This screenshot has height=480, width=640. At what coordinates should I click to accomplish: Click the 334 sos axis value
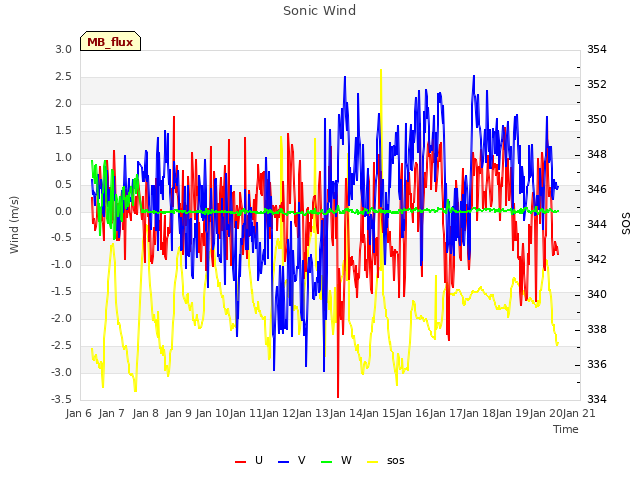pos(597,399)
